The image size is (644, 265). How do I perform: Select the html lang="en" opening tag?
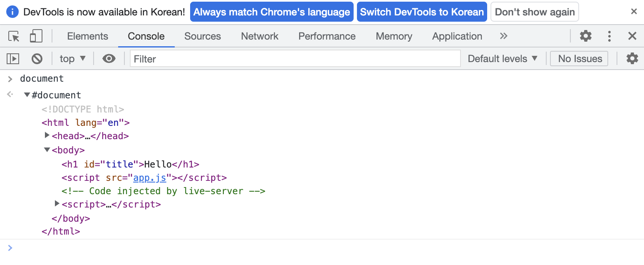[x=86, y=123]
